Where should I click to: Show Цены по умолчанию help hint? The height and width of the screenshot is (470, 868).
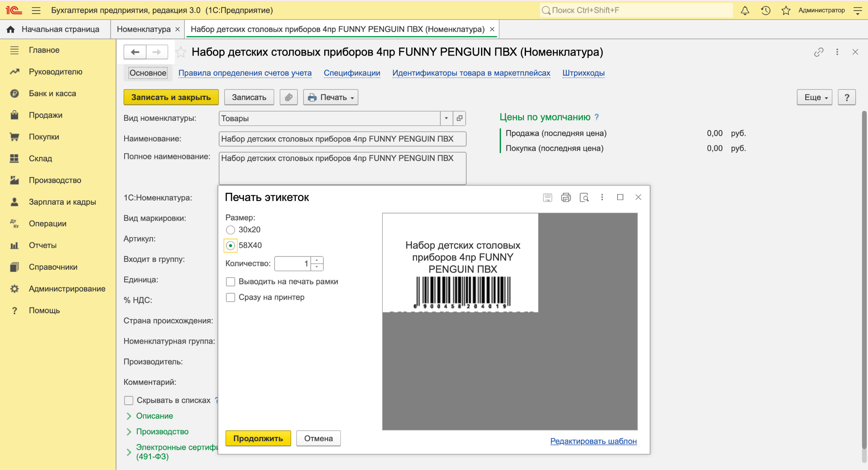[597, 117]
